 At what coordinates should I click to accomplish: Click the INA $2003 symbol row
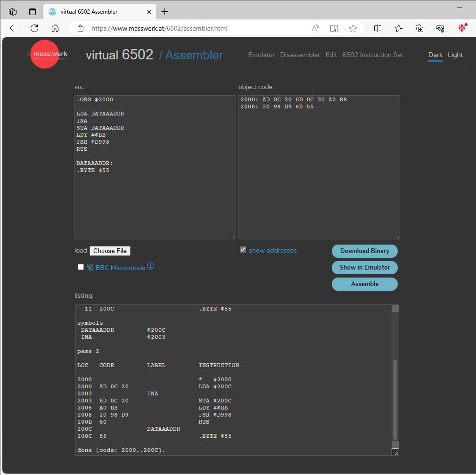pyautogui.click(x=123, y=337)
